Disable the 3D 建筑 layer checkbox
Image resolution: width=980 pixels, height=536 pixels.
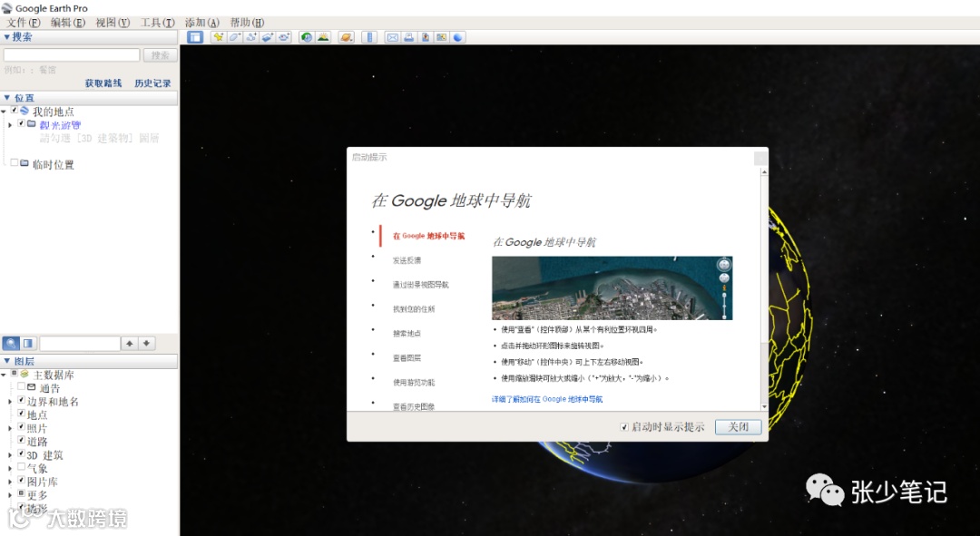point(21,453)
